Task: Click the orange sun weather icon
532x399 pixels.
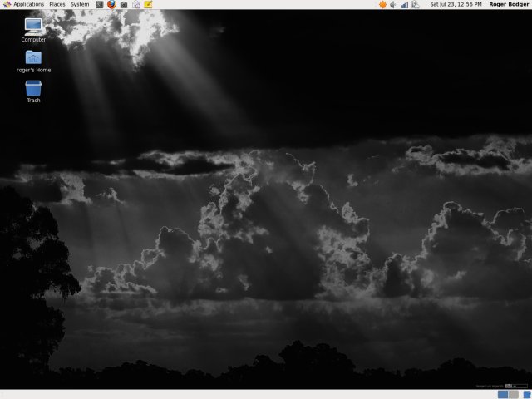Action: [382, 4]
